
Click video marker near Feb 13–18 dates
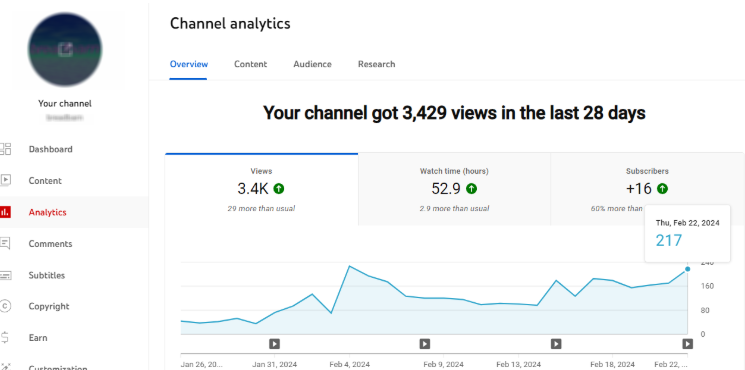[556, 343]
